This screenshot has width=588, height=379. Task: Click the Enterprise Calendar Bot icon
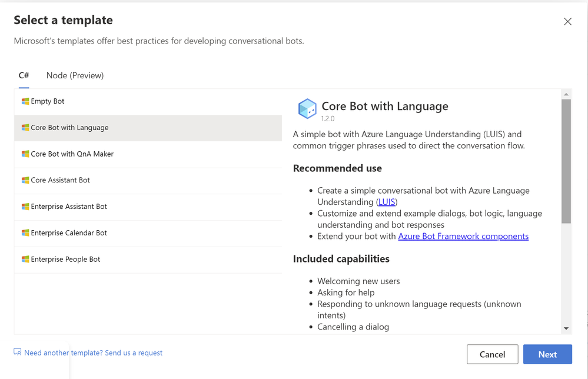[25, 233]
